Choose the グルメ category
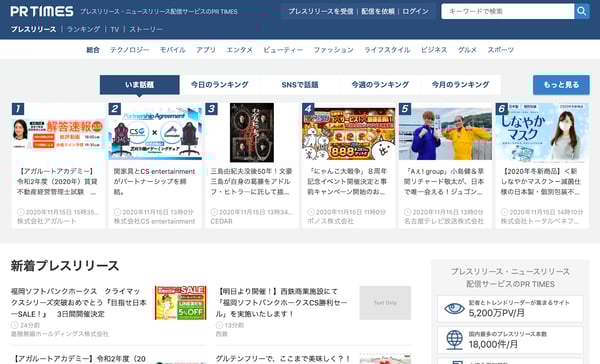Viewport: 600px width, 364px height. [x=467, y=50]
